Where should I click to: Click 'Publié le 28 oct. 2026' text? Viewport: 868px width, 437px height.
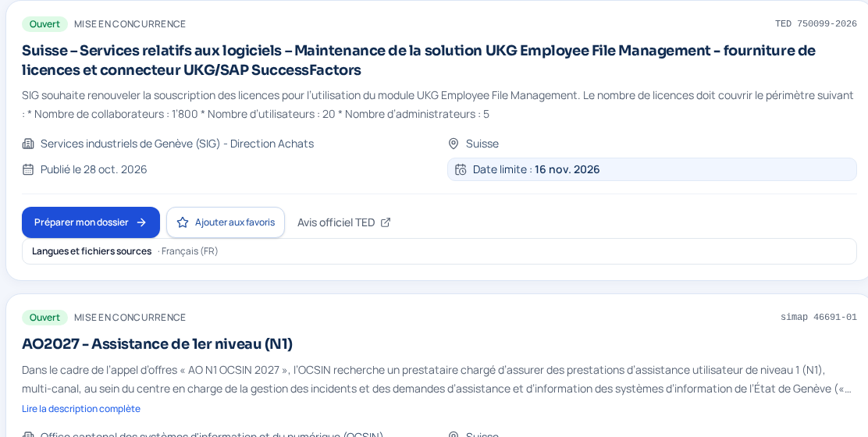(x=94, y=169)
